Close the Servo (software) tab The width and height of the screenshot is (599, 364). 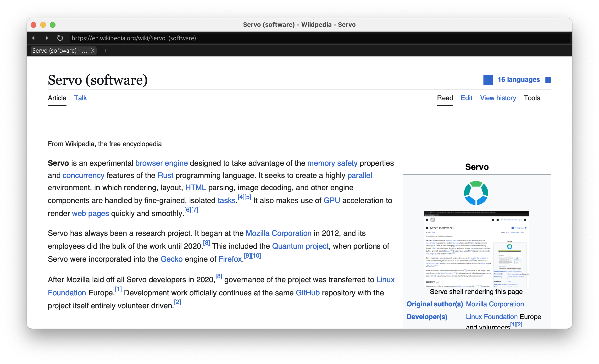click(x=93, y=50)
